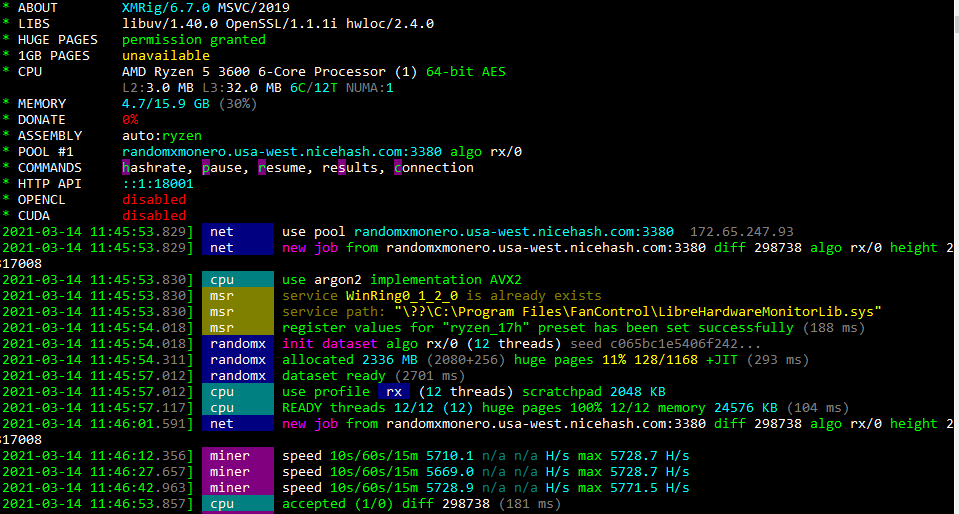Image resolution: width=959 pixels, height=514 pixels.
Task: Click the 'hashrate' command word
Action: 154,168
